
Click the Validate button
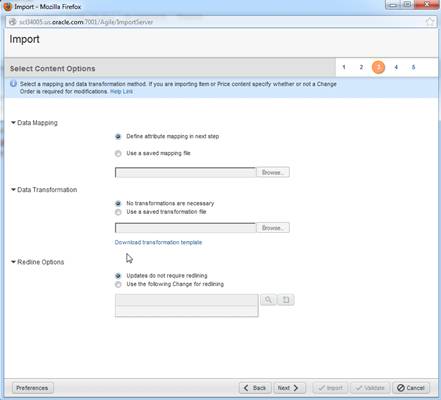(x=370, y=388)
